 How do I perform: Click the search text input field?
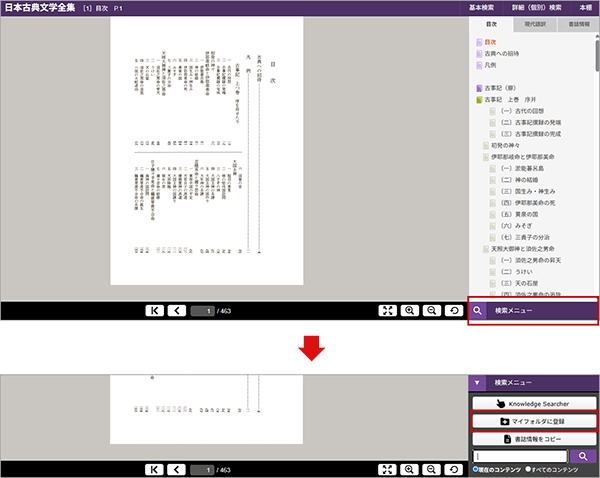pos(519,456)
